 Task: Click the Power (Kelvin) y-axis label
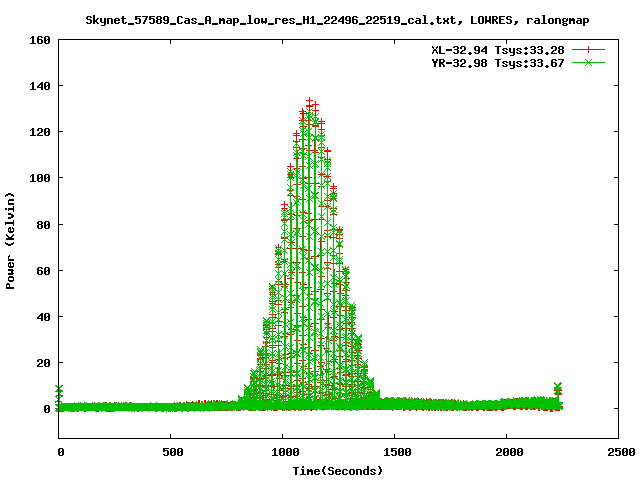click(10, 241)
